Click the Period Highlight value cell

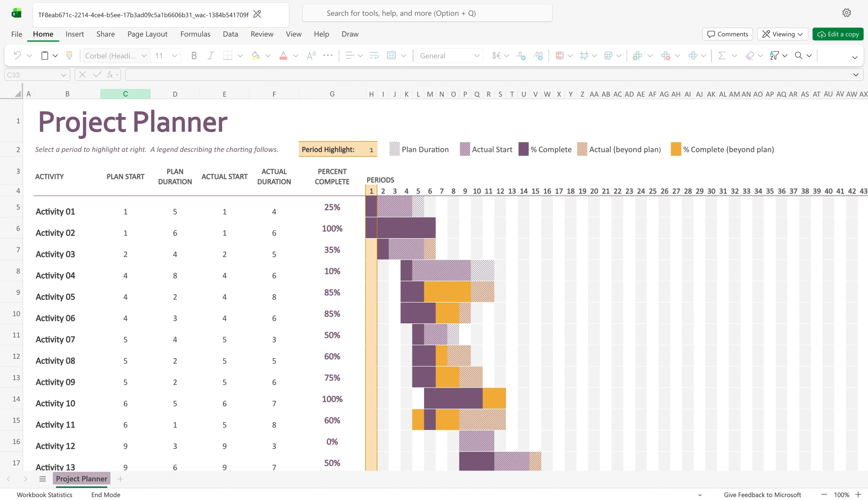(x=371, y=149)
